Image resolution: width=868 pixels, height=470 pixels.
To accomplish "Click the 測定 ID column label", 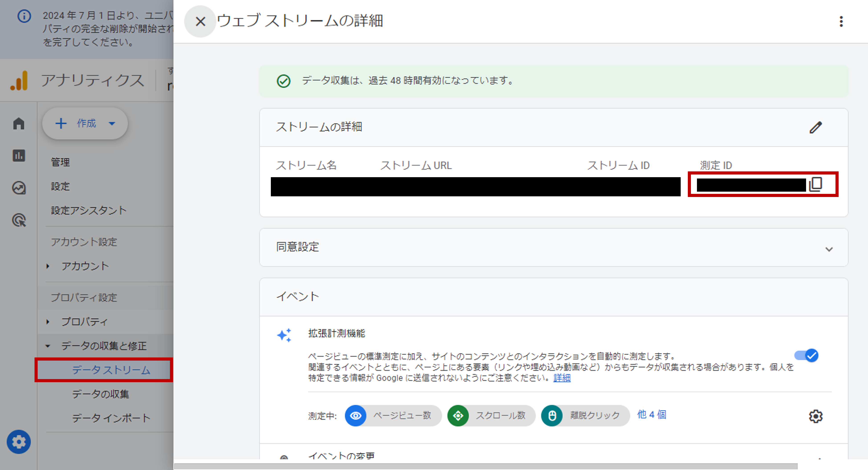I will tap(716, 165).
